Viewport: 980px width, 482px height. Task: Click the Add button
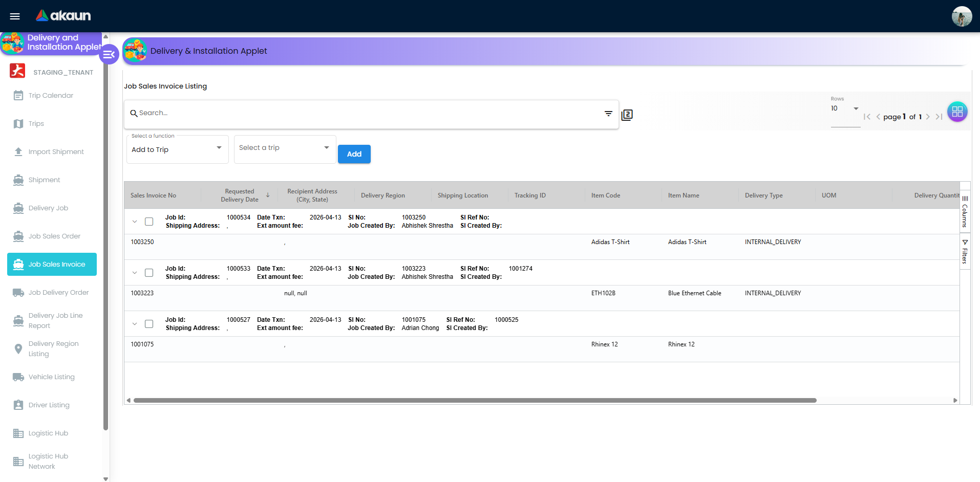click(354, 154)
